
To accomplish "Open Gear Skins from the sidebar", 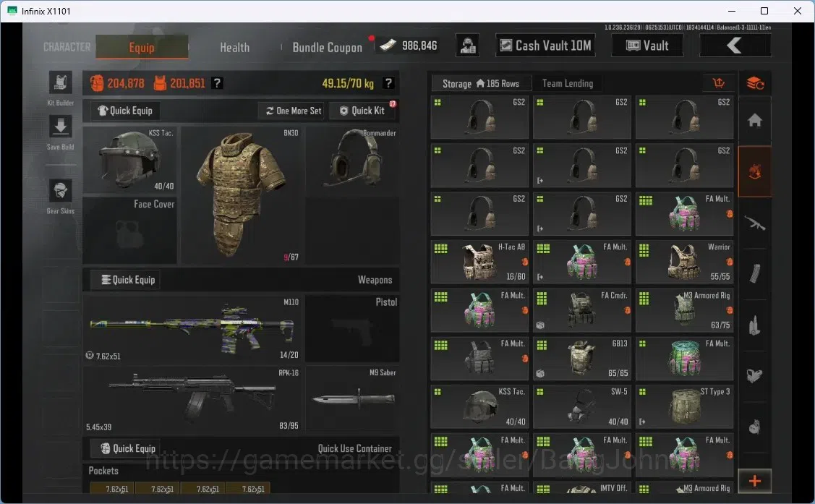I will click(x=61, y=191).
